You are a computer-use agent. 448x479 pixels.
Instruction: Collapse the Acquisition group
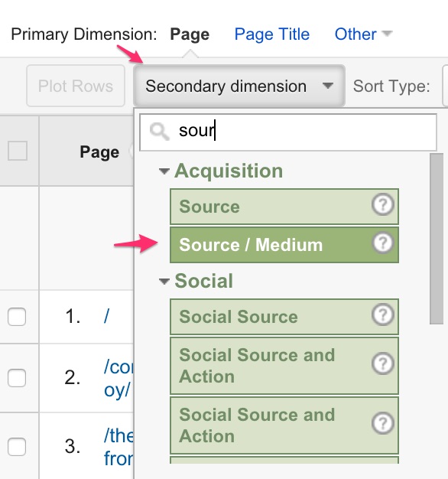[x=164, y=171]
